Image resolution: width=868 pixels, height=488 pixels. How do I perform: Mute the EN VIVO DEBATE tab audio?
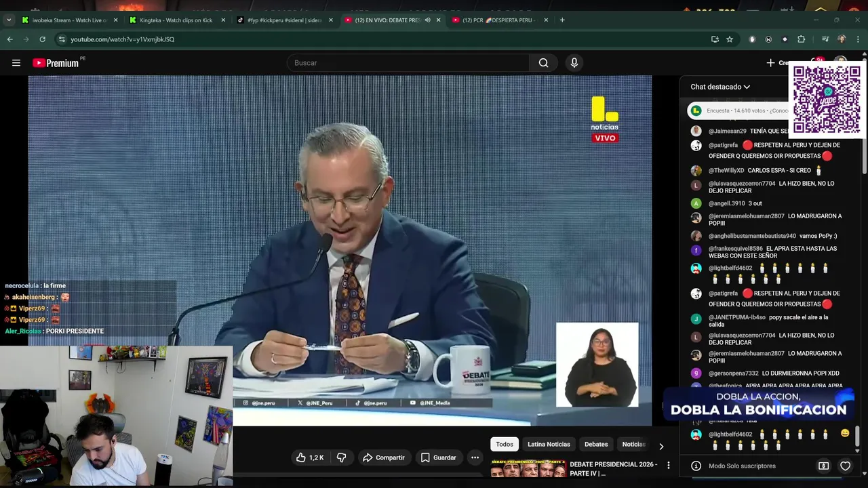pos(427,20)
